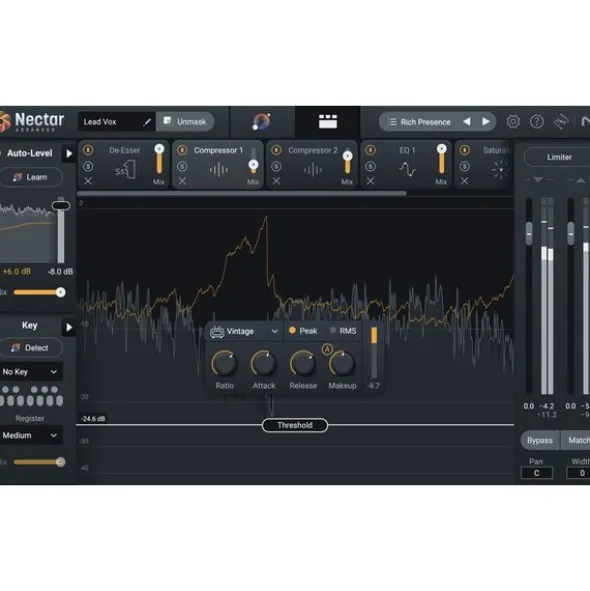Click the Bypass button
The width and height of the screenshot is (590, 591).
tap(540, 440)
